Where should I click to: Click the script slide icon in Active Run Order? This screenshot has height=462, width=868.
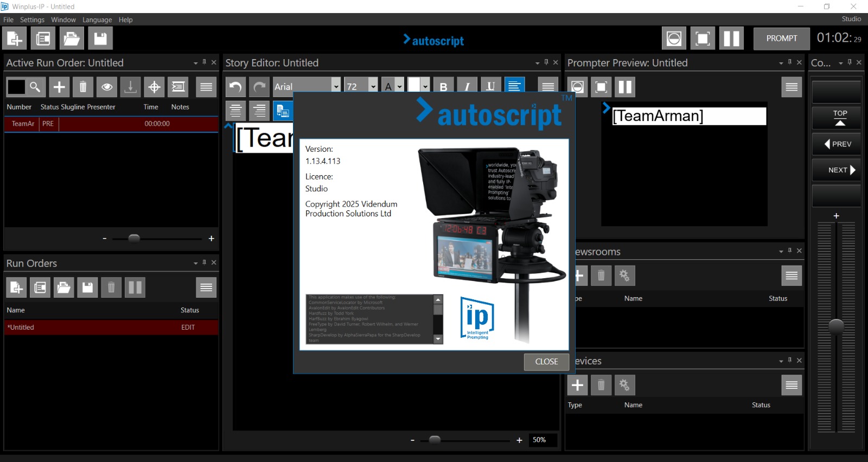click(178, 87)
